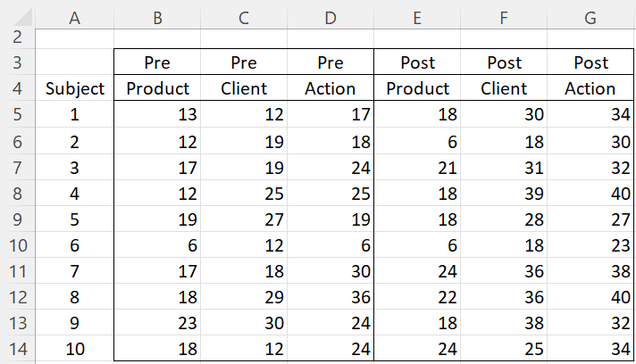Screen dimensions: 636x364
Task: Click the column E header
Action: pyautogui.click(x=418, y=12)
